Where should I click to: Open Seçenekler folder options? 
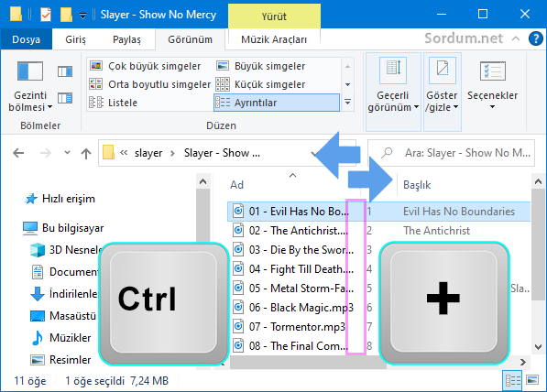click(493, 85)
